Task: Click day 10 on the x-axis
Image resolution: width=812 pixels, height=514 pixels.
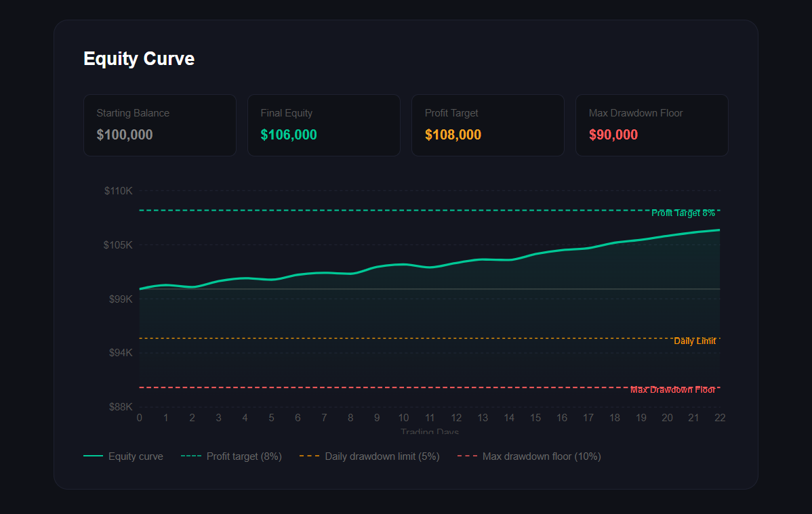Action: point(403,418)
